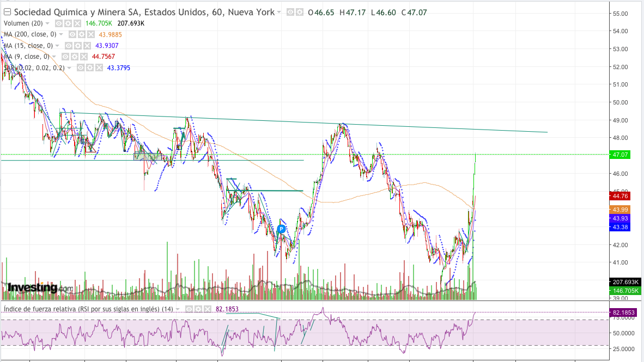The height and width of the screenshot is (362, 644).
Task: Click the black 207.693K volume tag
Action: tap(625, 282)
